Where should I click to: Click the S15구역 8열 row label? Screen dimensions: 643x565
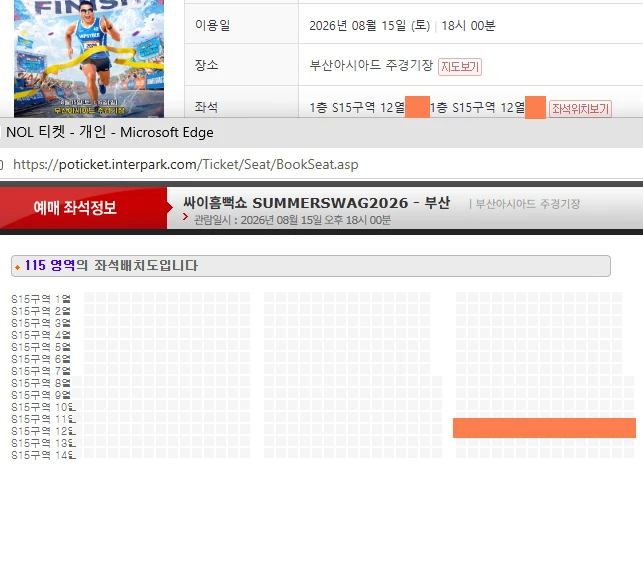click(41, 383)
